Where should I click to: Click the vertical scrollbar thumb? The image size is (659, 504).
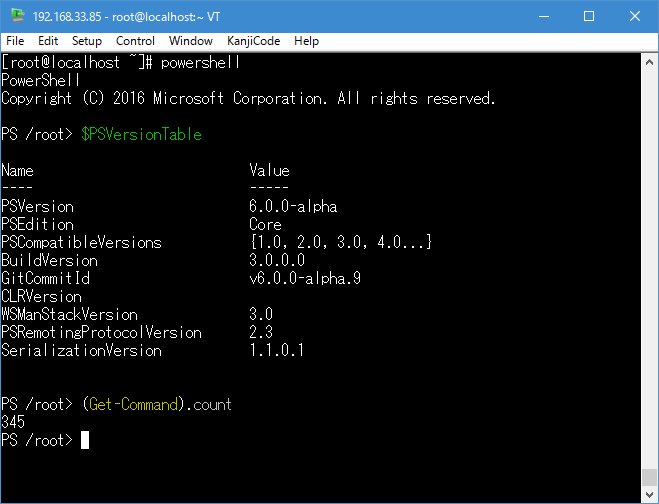[649, 478]
